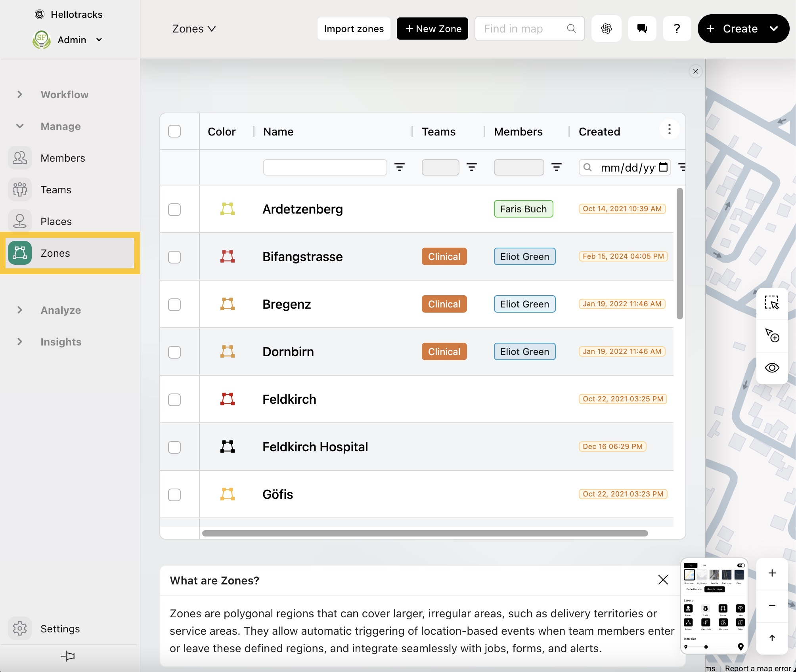Click the question mark help icon
Image resolution: width=796 pixels, height=672 pixels.
tap(677, 29)
